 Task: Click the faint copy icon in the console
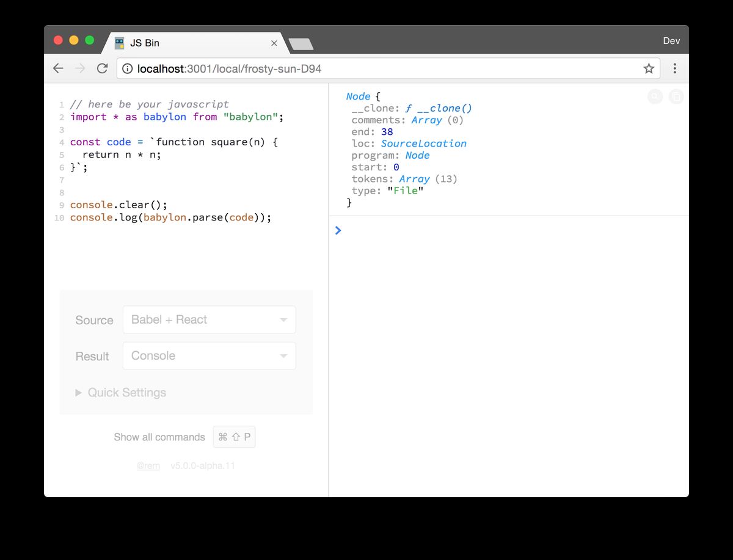pyautogui.click(x=676, y=96)
